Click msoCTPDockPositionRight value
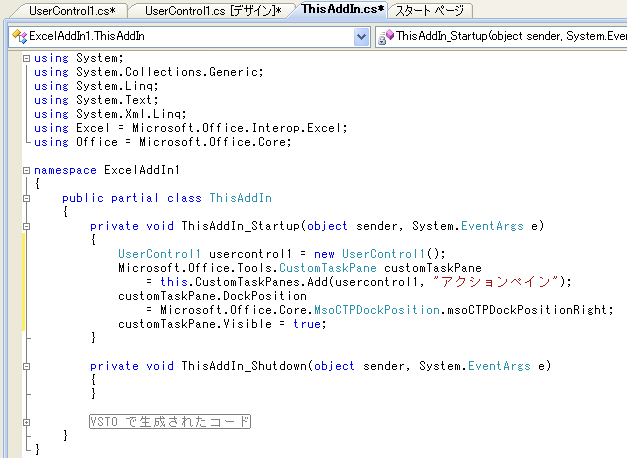627x458 pixels. coord(527,310)
